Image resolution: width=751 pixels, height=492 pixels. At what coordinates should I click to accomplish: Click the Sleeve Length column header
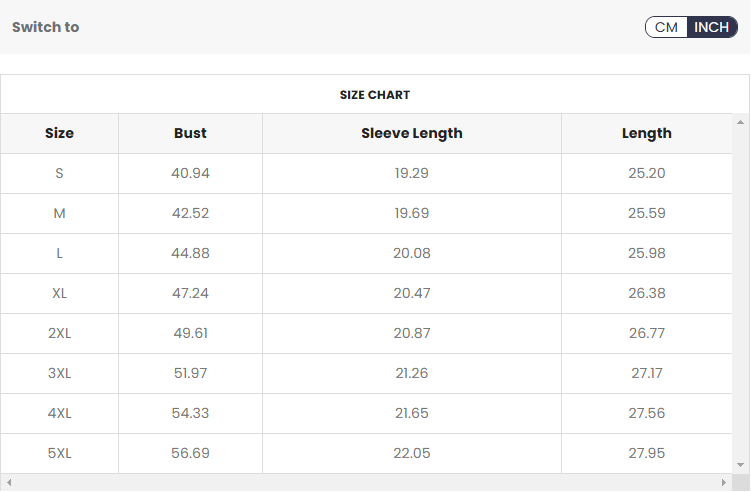(x=412, y=133)
